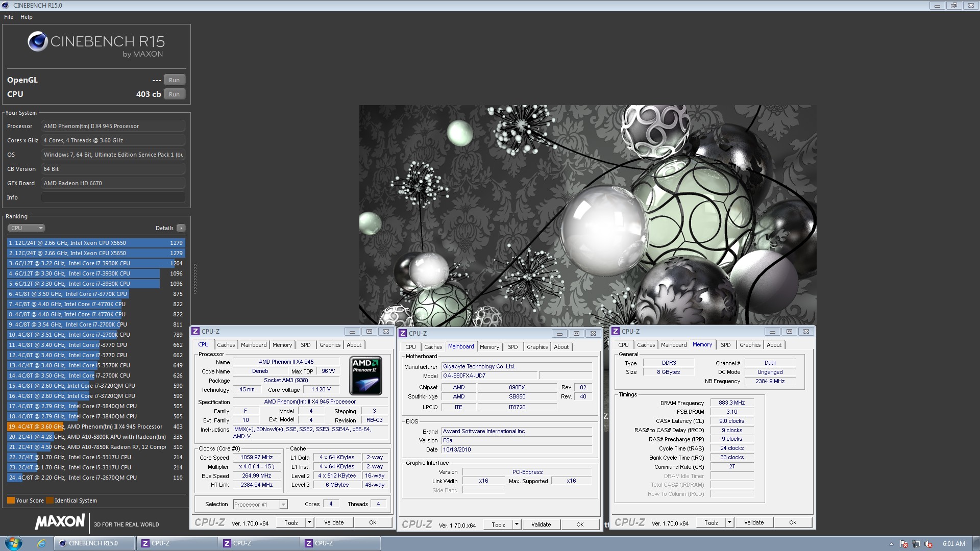Select ranking row 24 Core i7-2670QM
Screen dimensions: 980x551
coord(96,478)
